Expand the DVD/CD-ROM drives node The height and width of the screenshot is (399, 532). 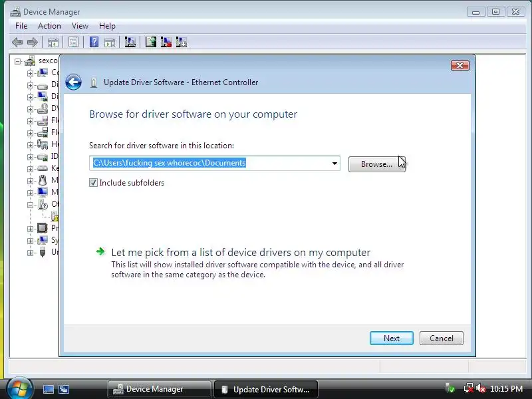click(30, 109)
